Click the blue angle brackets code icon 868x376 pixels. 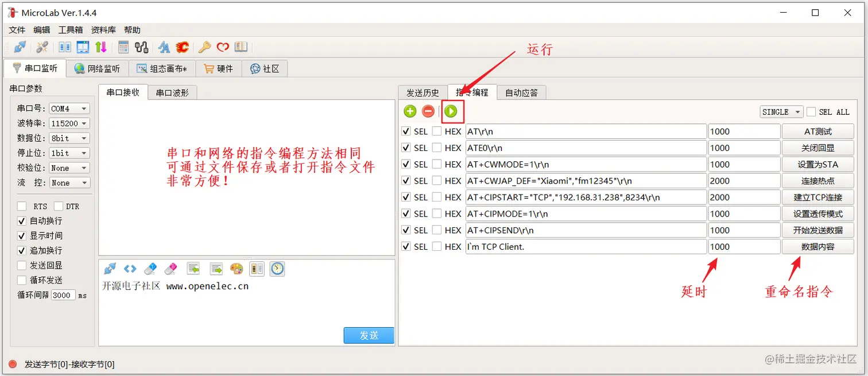(x=130, y=269)
